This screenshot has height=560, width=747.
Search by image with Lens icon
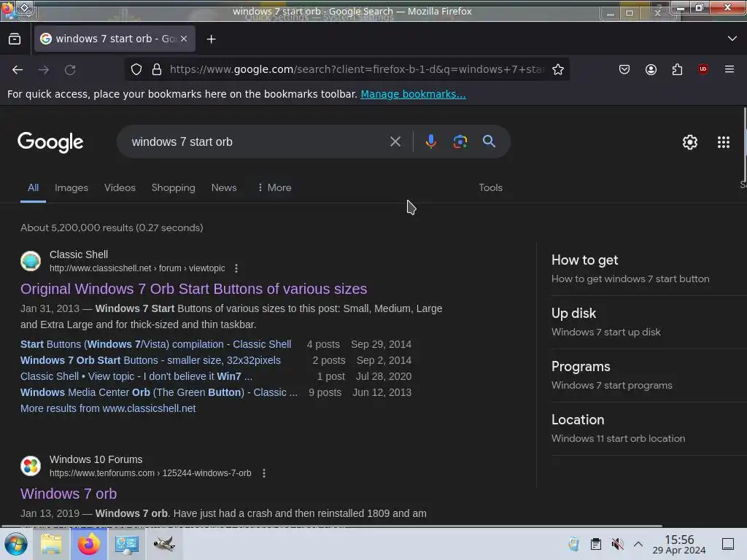click(x=460, y=141)
